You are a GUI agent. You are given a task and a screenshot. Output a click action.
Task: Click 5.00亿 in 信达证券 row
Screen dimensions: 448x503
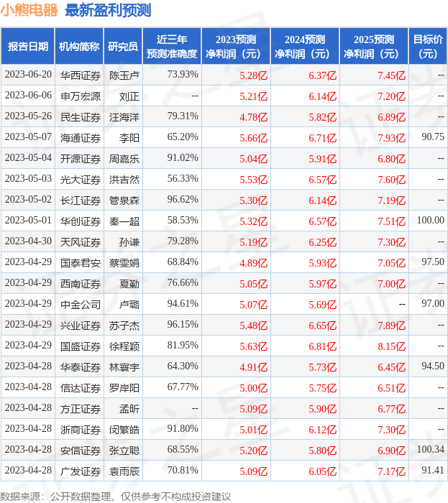(254, 388)
